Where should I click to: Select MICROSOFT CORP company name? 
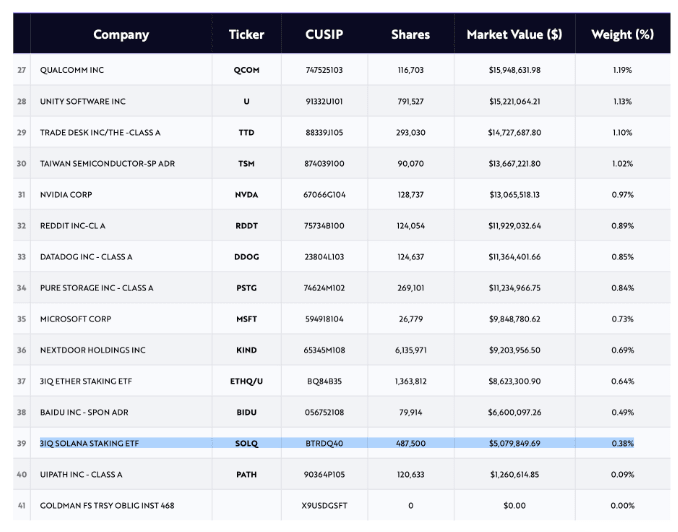75,319
